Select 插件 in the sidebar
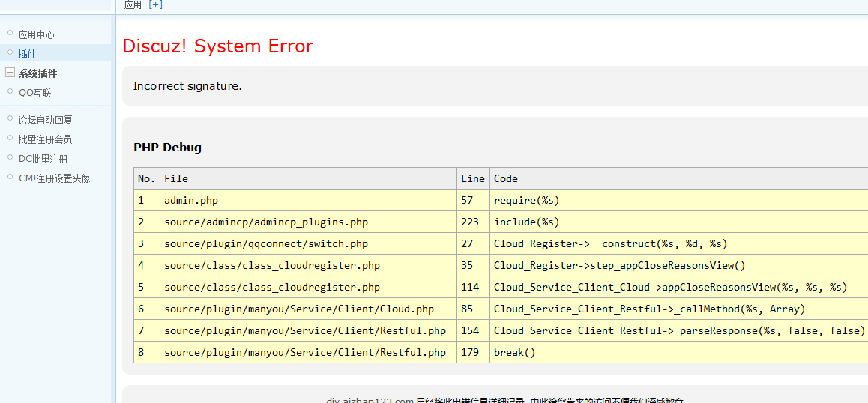 click(x=28, y=54)
